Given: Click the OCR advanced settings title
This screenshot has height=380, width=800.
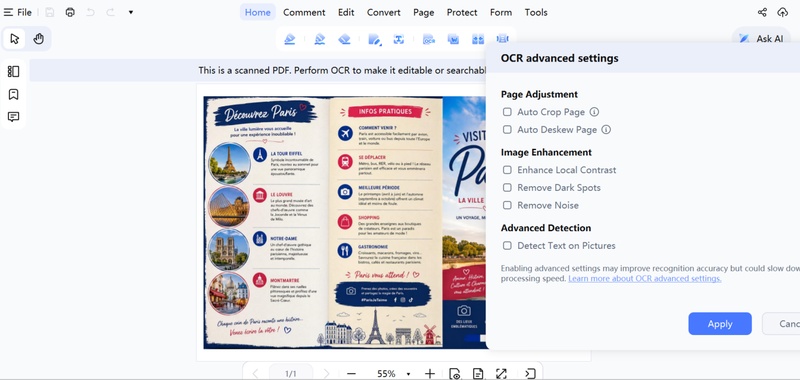Looking at the screenshot, I should coord(560,58).
